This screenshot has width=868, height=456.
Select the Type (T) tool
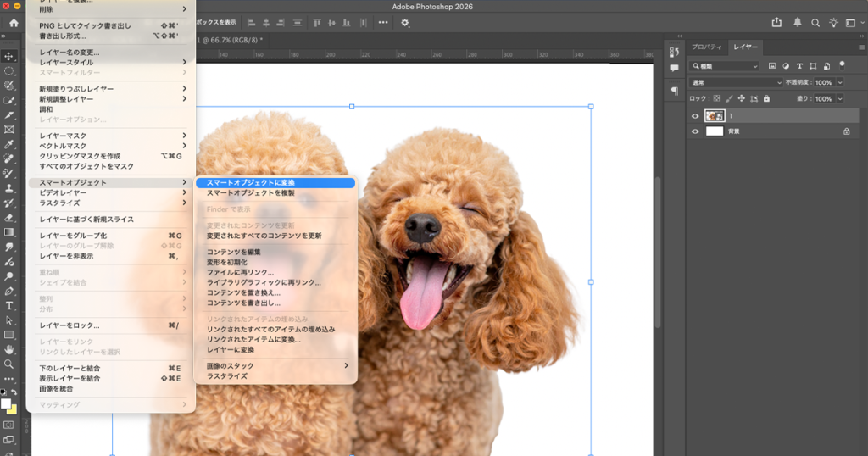pos(9,305)
